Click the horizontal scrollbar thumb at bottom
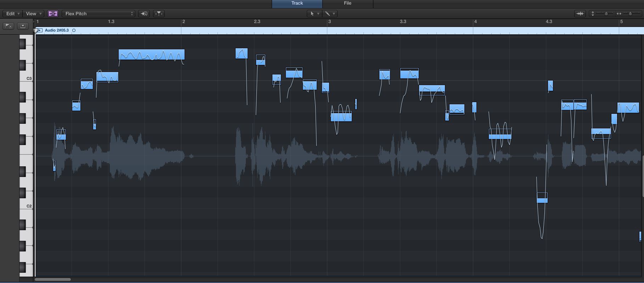This screenshot has width=644, height=283. tap(53, 279)
